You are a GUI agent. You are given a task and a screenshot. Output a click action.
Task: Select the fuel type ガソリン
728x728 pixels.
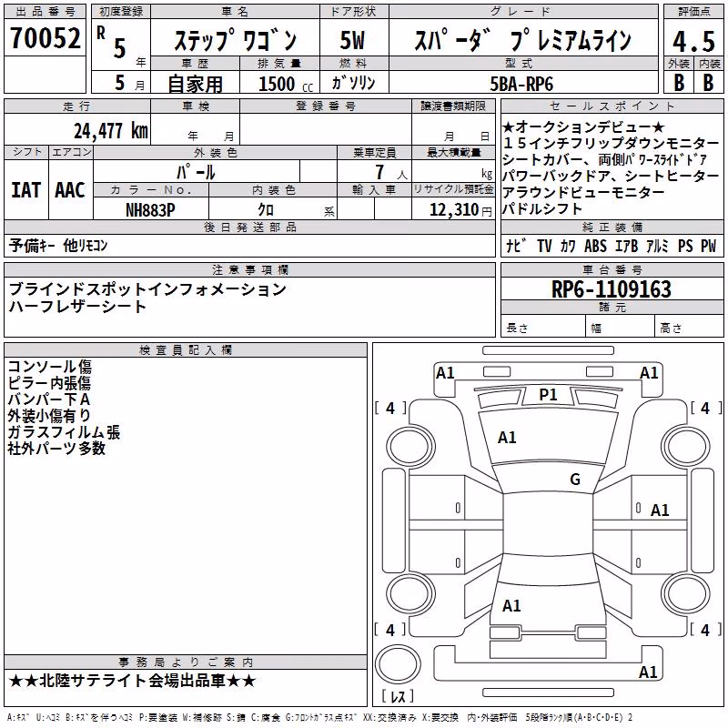click(353, 83)
